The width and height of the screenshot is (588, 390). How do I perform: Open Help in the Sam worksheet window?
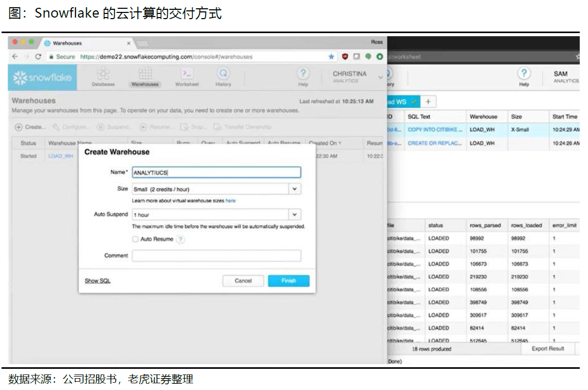[x=524, y=77]
